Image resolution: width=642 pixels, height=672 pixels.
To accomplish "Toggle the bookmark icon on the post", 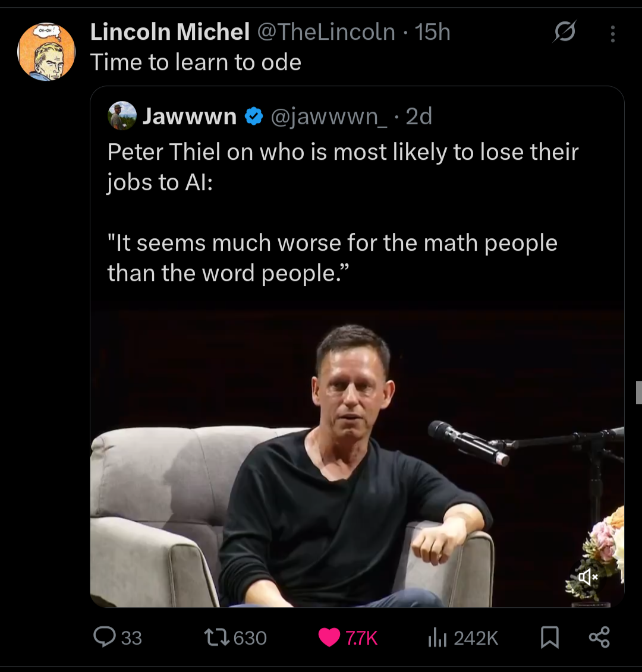I will tap(550, 638).
